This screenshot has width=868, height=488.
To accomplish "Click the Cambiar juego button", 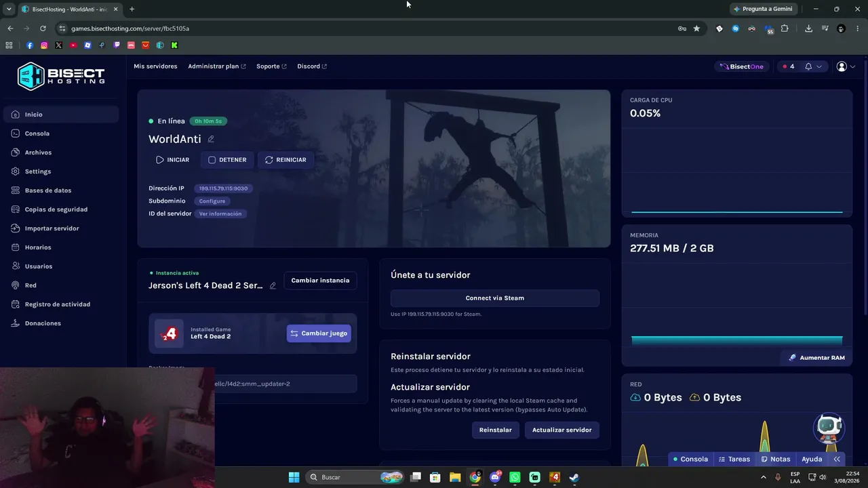I will click(x=319, y=333).
